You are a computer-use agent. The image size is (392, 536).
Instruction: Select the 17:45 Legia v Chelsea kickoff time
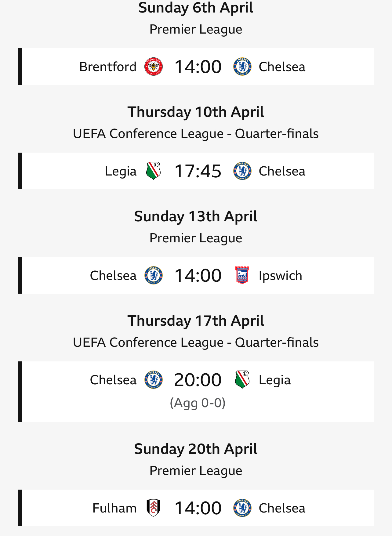click(x=198, y=171)
